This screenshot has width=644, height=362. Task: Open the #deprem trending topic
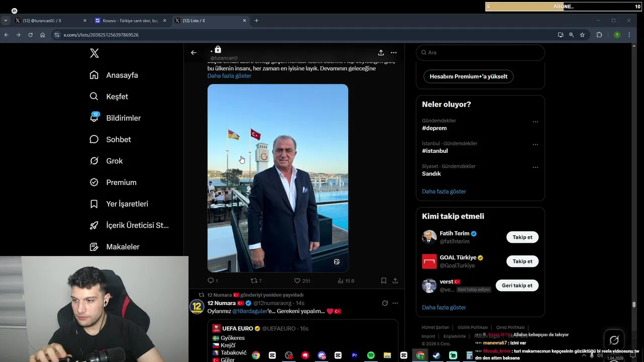coord(434,128)
